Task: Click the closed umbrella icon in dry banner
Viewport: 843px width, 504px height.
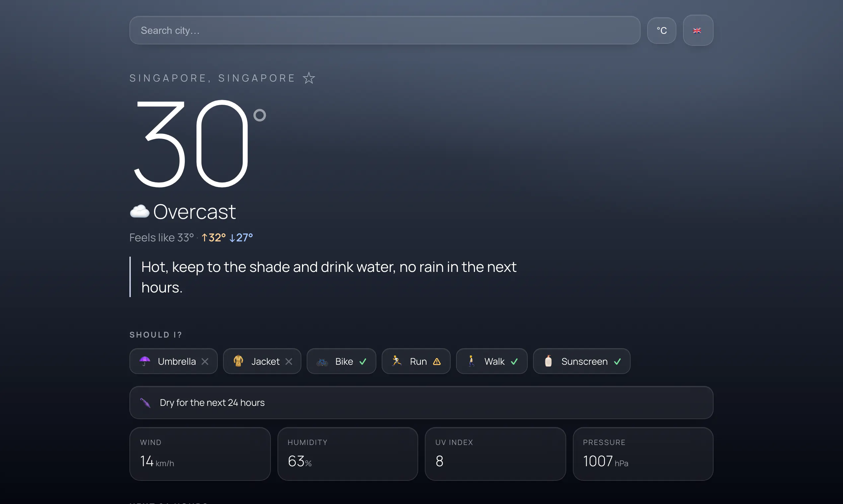Action: 145,403
